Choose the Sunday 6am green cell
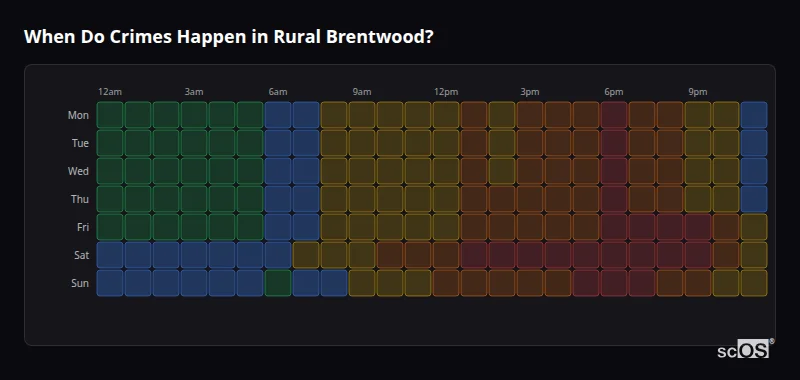Image resolution: width=800 pixels, height=380 pixels. (278, 283)
